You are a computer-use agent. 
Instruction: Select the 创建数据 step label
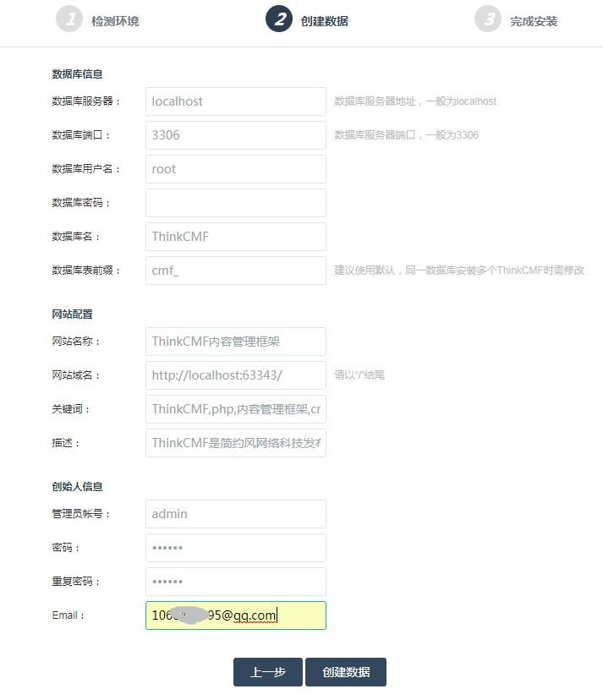[325, 21]
